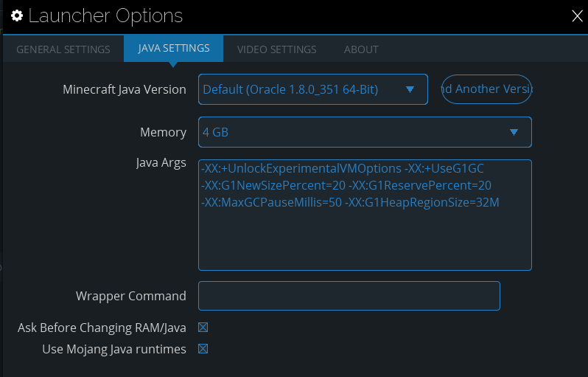Go to the About tab
Image resolution: width=588 pixels, height=377 pixels.
361,49
